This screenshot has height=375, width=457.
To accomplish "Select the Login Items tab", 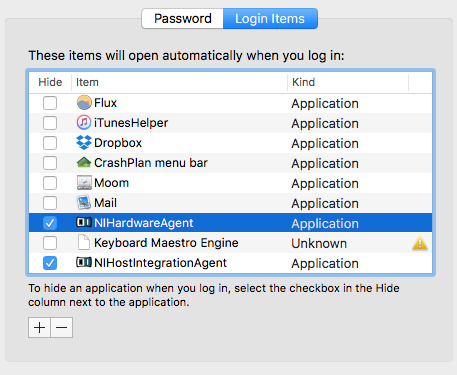I will 270,19.
